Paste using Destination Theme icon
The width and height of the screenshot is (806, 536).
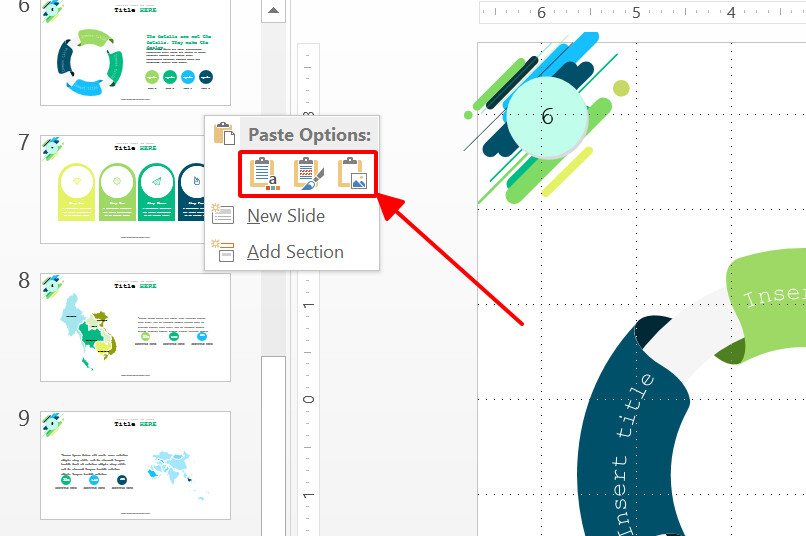pyautogui.click(x=265, y=174)
